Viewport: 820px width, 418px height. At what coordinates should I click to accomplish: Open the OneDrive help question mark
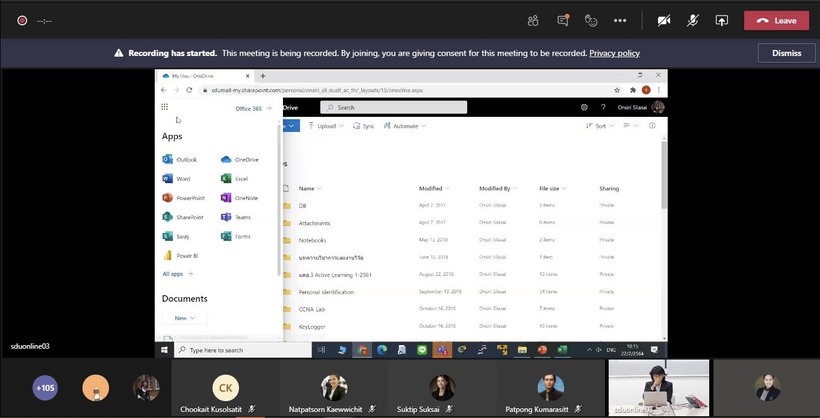click(603, 107)
